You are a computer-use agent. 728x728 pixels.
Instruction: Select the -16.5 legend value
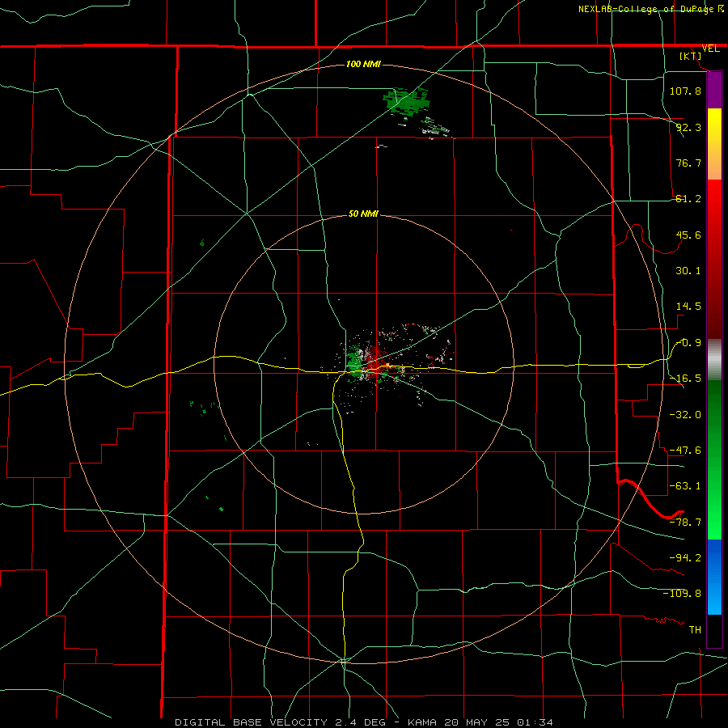coord(685,379)
